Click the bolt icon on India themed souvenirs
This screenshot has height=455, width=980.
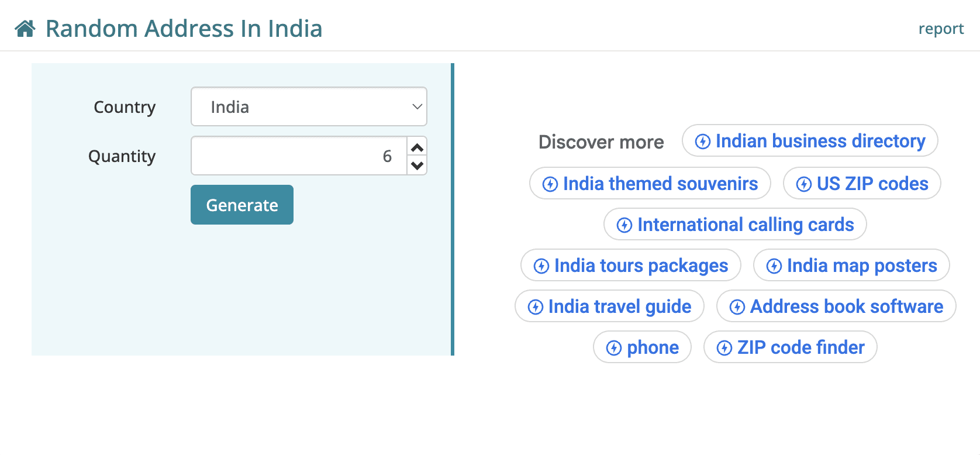[550, 184]
